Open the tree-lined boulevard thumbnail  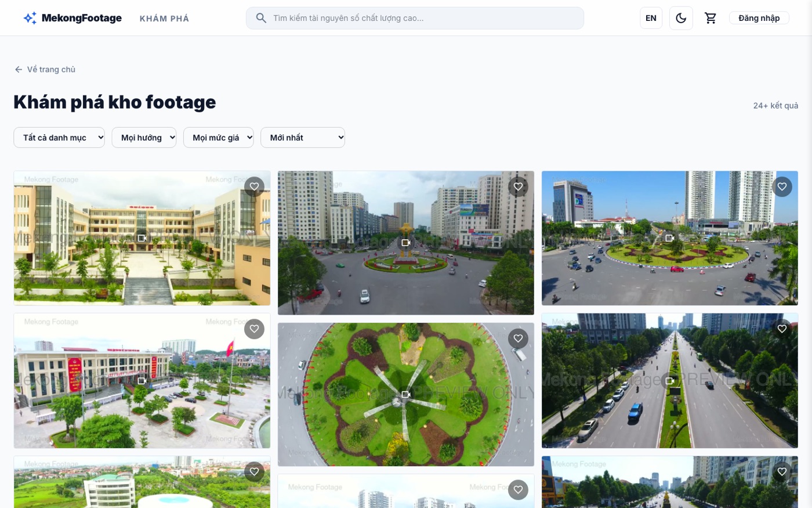pyautogui.click(x=670, y=381)
